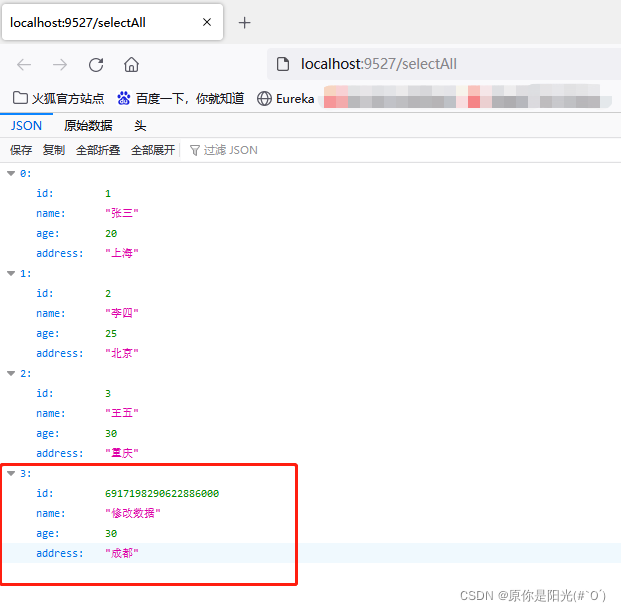Screen dimensions: 621x612
Task: Collapse the JSON item 3
Action: tap(11, 473)
